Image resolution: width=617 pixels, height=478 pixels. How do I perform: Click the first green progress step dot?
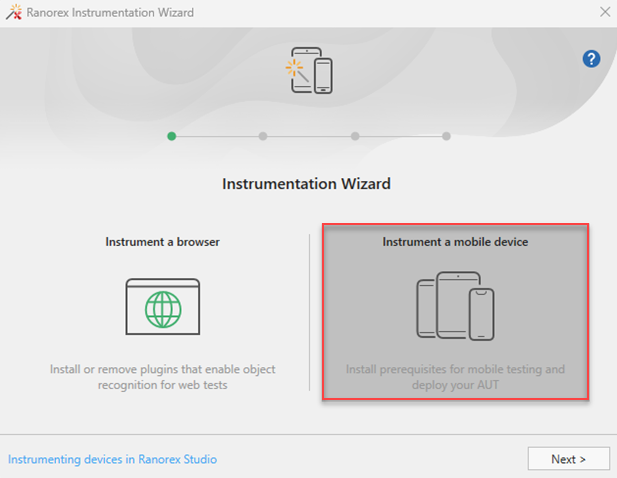(x=172, y=136)
